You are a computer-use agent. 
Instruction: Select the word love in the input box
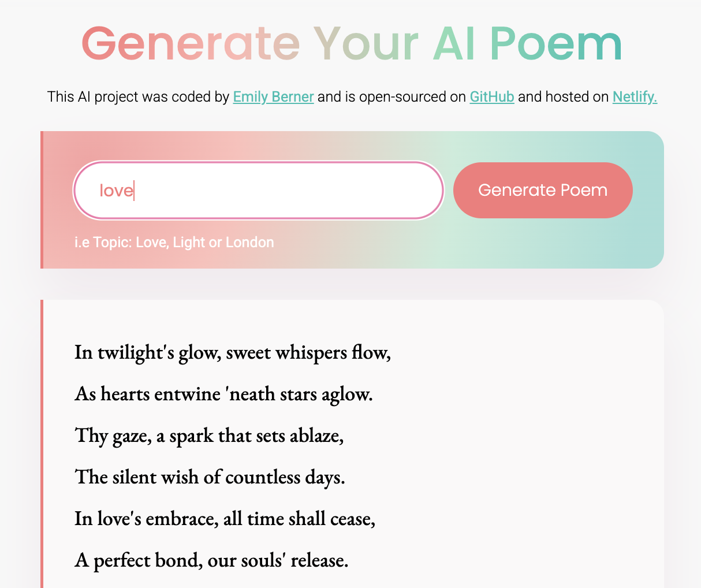(x=115, y=190)
